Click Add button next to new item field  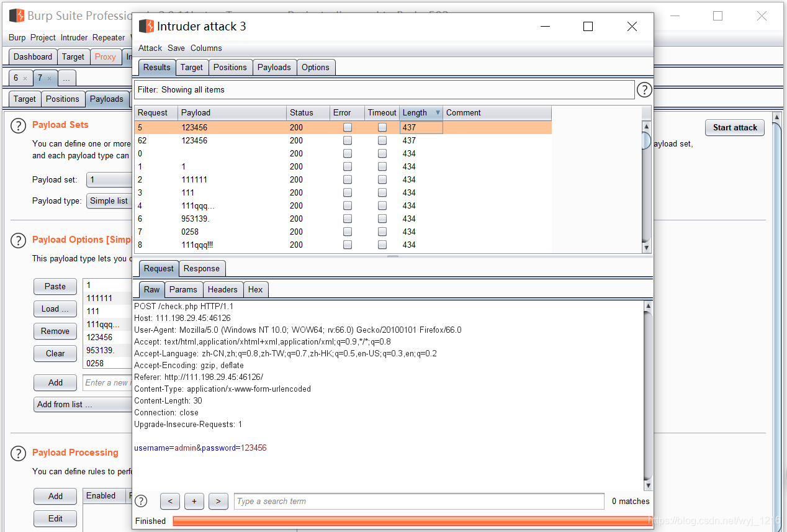pyautogui.click(x=55, y=382)
